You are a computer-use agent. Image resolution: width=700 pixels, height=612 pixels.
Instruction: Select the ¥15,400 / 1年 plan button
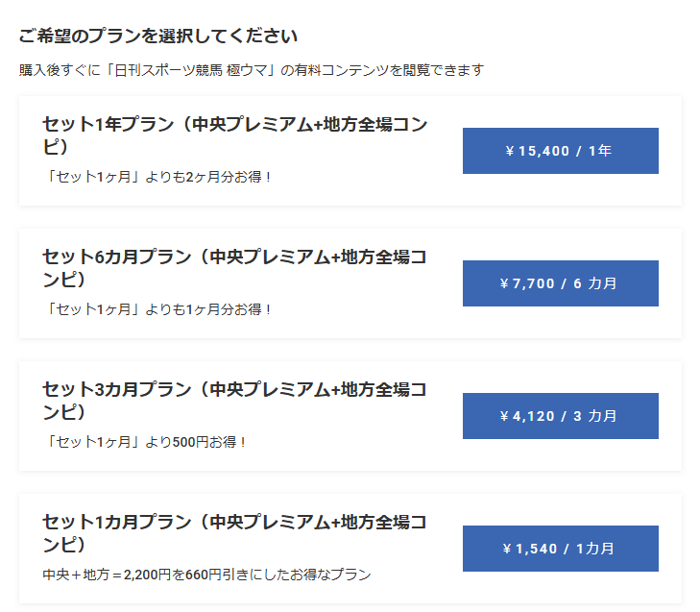point(560,151)
